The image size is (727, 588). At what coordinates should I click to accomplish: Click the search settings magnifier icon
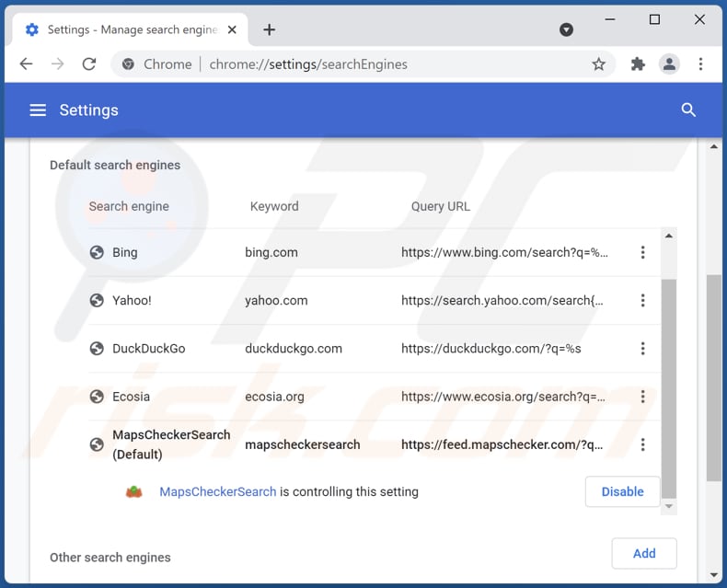[x=688, y=110]
